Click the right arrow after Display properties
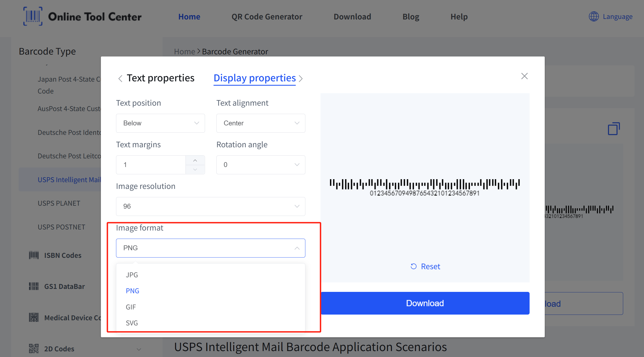Image resolution: width=644 pixels, height=357 pixels. (301, 78)
